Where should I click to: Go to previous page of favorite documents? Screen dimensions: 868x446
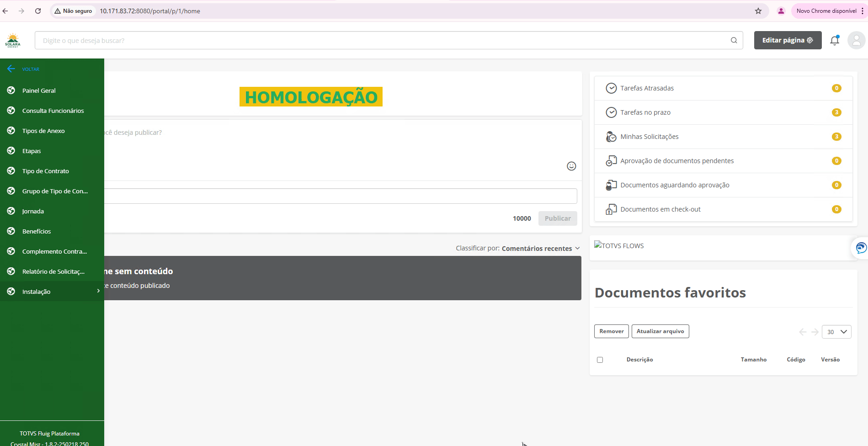point(803,332)
